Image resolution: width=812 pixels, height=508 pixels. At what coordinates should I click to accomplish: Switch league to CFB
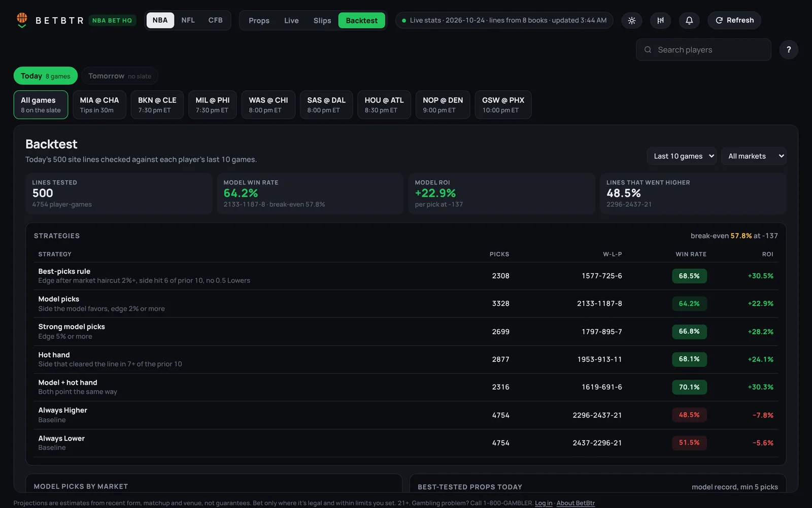(x=215, y=20)
